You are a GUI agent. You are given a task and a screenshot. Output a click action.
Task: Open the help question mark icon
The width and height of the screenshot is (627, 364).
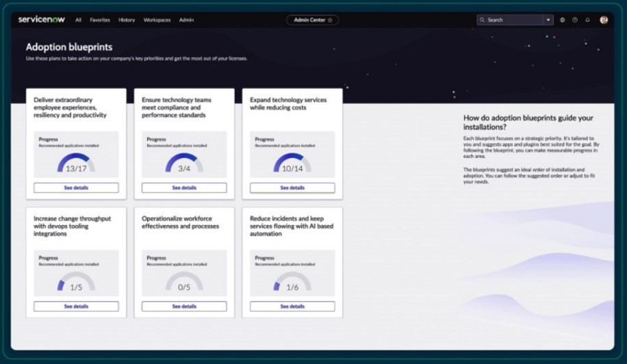pyautogui.click(x=575, y=21)
